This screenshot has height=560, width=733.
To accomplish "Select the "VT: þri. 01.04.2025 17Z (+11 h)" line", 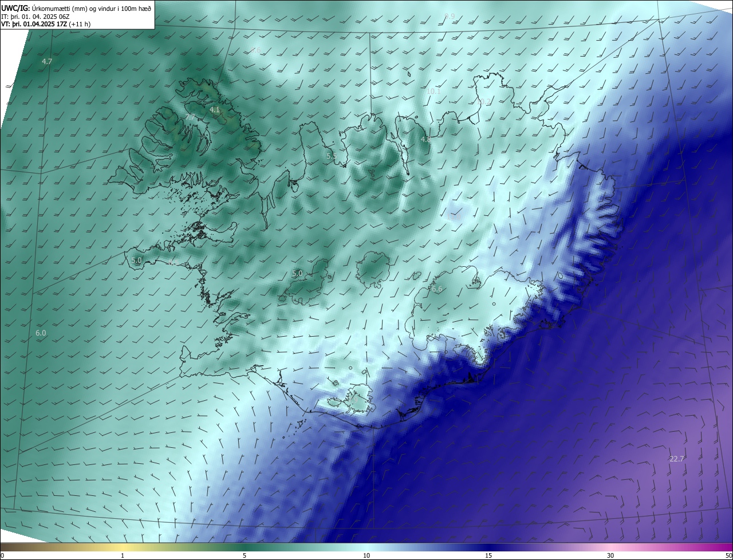I will (46, 24).
